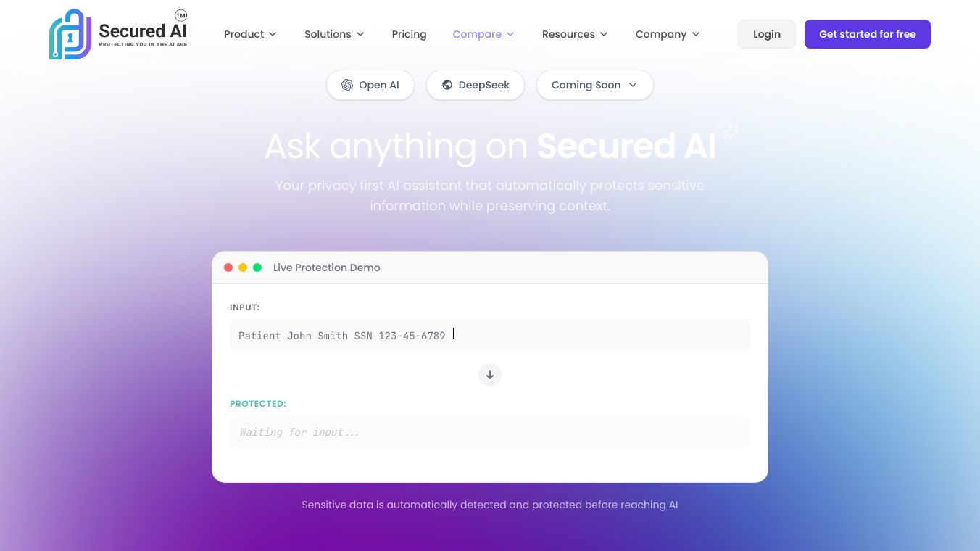Screen dimensions: 980x551
Task: Click the Login button
Action: coord(766,34)
